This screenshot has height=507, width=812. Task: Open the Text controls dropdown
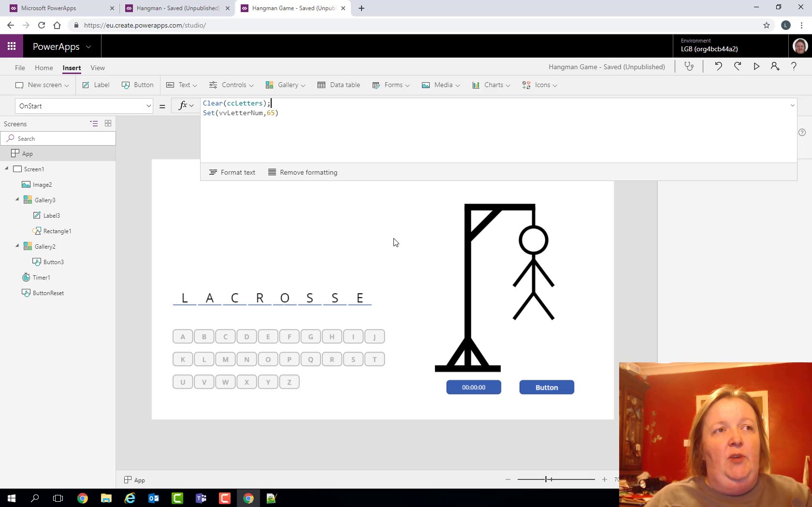(x=182, y=85)
